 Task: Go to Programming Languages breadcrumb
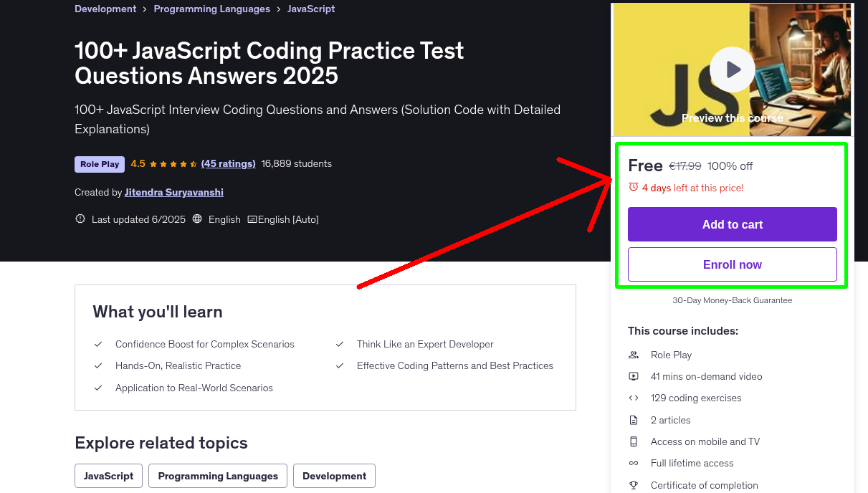[x=211, y=9]
